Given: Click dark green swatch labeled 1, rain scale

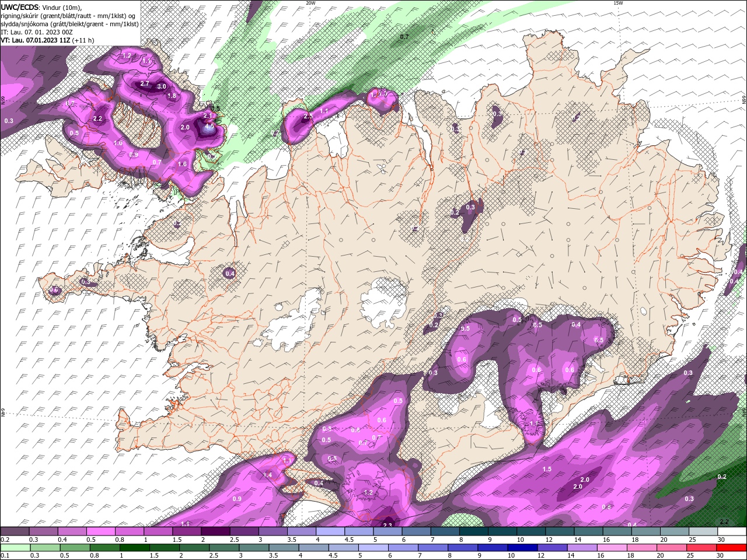Looking at the screenshot, I should point(135,548).
